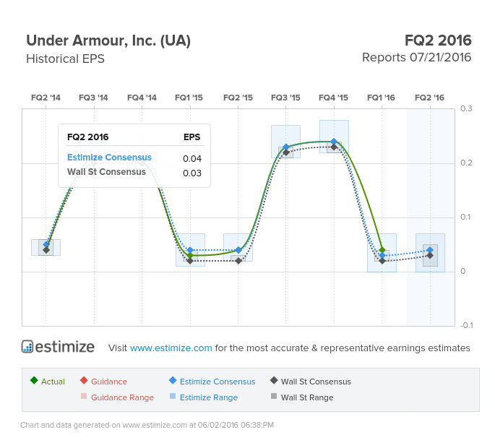This screenshot has height=448, width=495.
Task: Click the 0.3 y-axis label
Action: (x=466, y=108)
